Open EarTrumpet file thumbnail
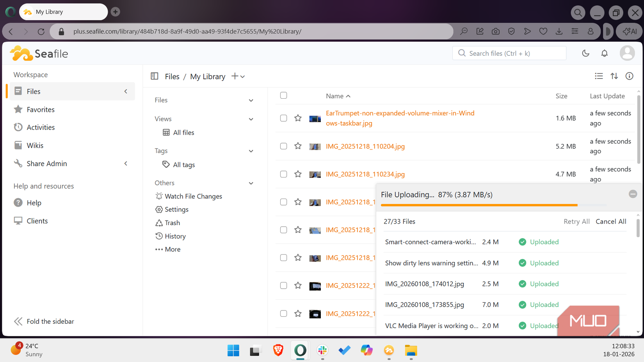The width and height of the screenshot is (644, 362). [315, 118]
